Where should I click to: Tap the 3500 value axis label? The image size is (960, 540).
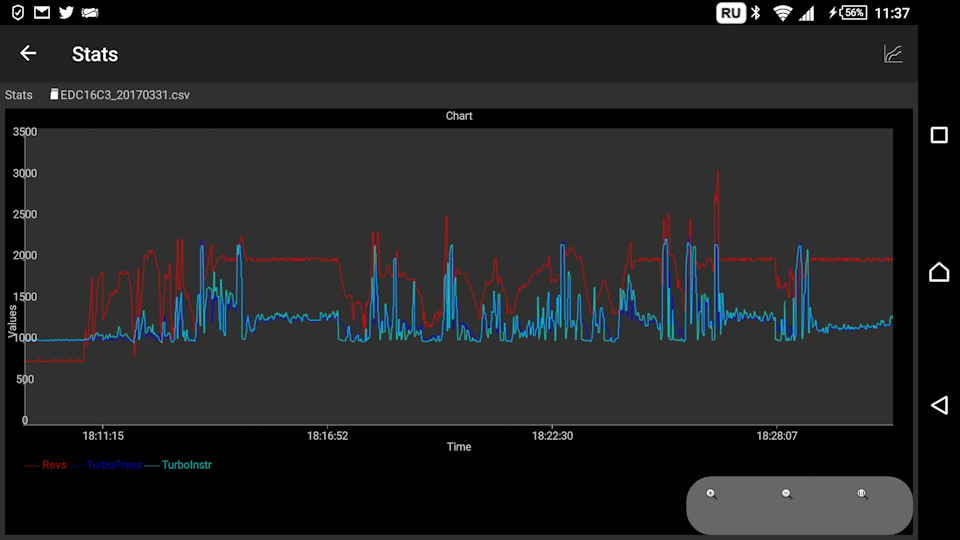pos(25,132)
